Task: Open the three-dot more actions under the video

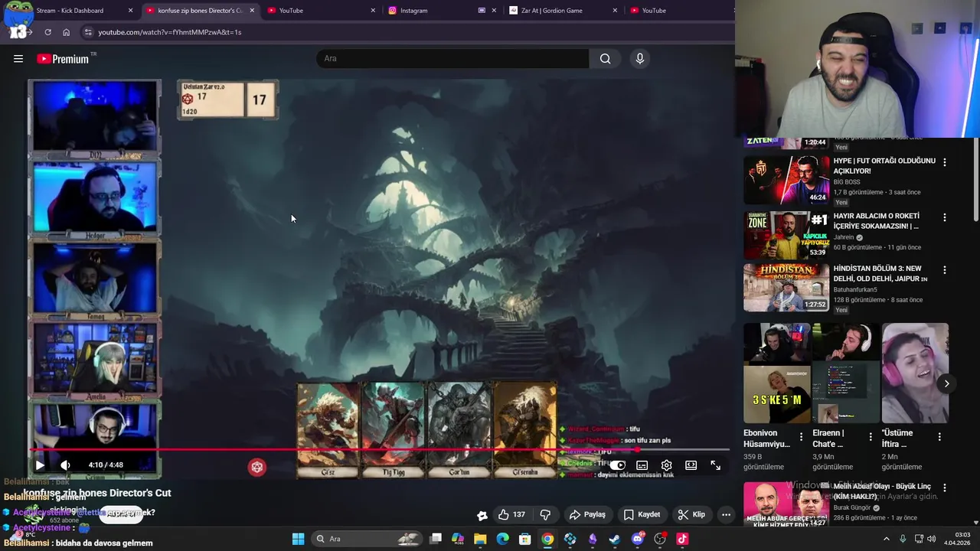Action: coord(726,514)
